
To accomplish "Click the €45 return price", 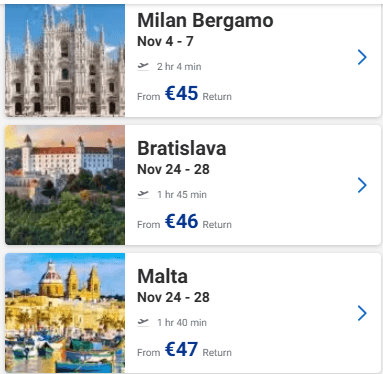I will click(x=181, y=93).
